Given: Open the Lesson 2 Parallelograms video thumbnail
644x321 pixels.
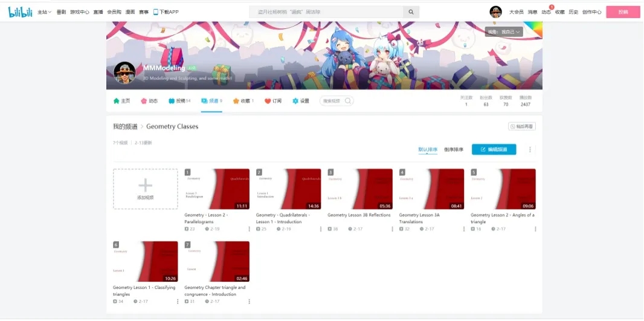Looking at the screenshot, I should [x=217, y=189].
